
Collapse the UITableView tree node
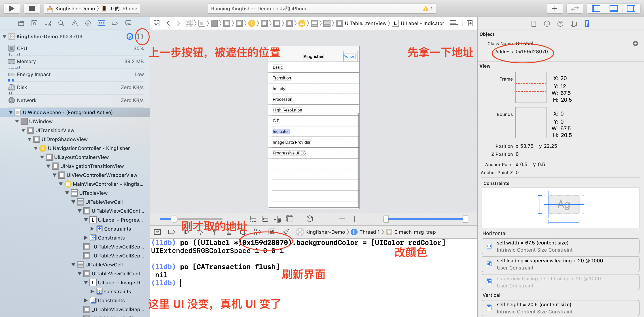[67, 193]
